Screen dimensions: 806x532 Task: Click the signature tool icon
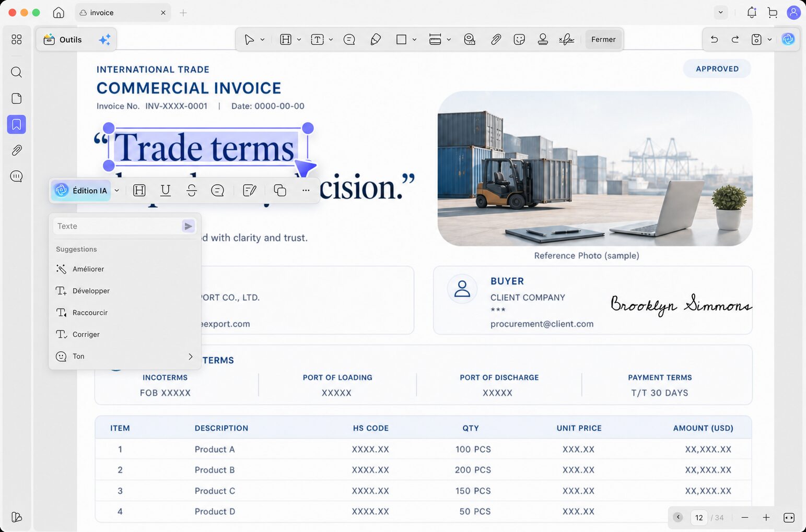coord(567,40)
